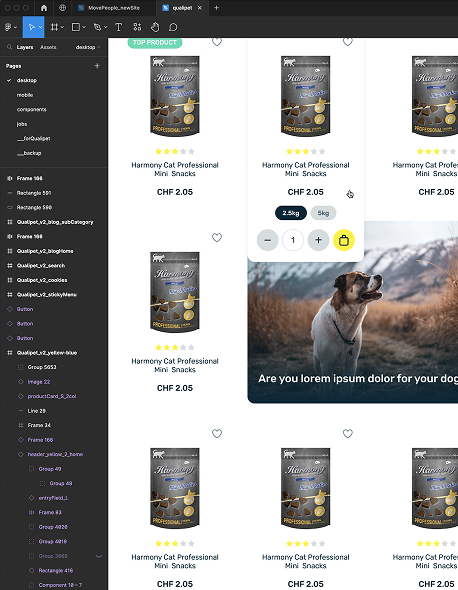Screen dimensions: 458x590
Task: Select Frame 83 layer
Action: pos(54,512)
